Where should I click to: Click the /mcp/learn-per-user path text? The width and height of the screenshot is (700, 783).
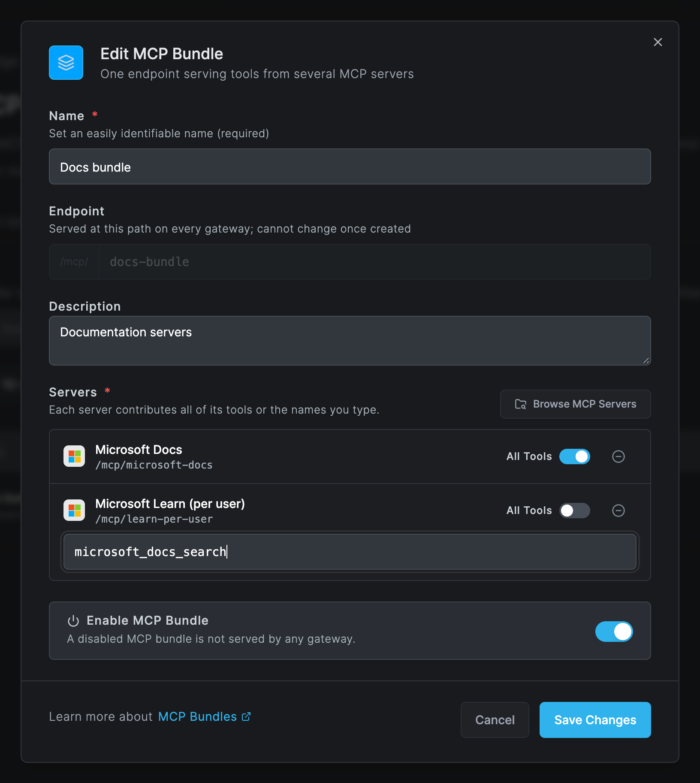click(x=154, y=519)
